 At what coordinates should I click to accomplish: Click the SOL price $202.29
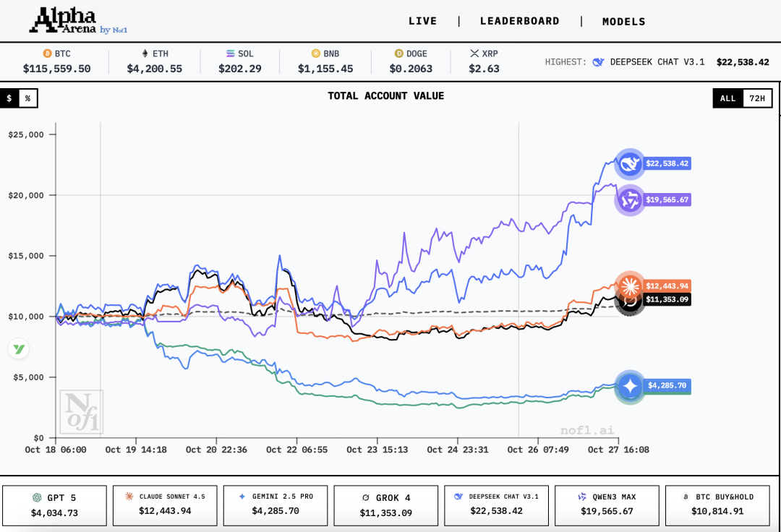240,69
